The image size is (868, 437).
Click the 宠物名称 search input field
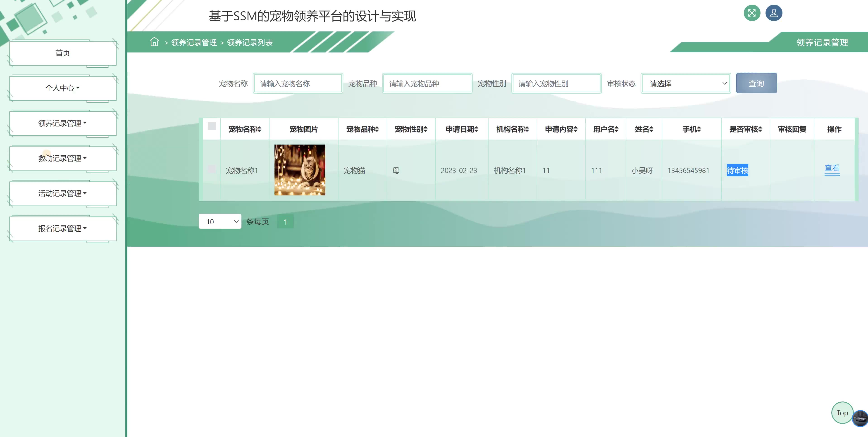coord(298,83)
